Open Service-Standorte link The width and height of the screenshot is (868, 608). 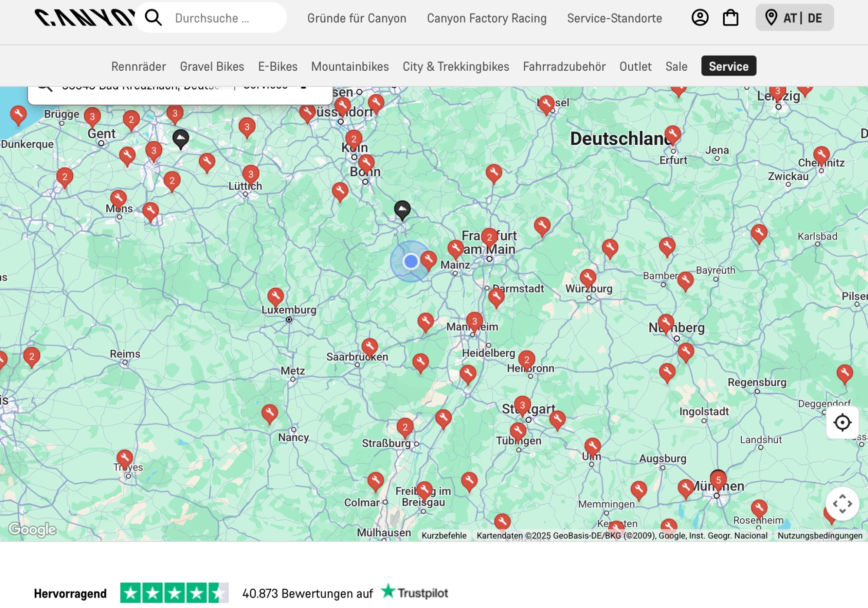[614, 18]
